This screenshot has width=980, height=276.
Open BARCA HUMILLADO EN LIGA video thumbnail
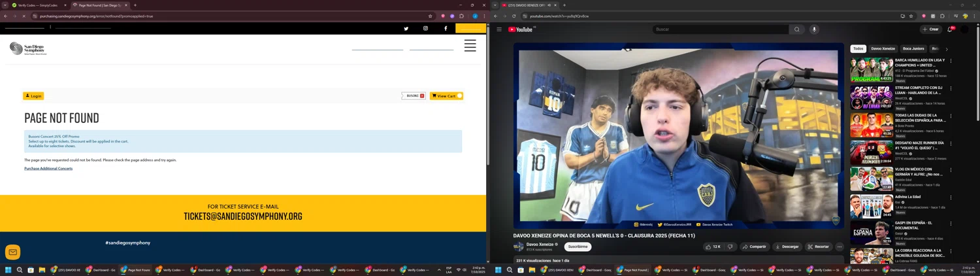[872, 70]
